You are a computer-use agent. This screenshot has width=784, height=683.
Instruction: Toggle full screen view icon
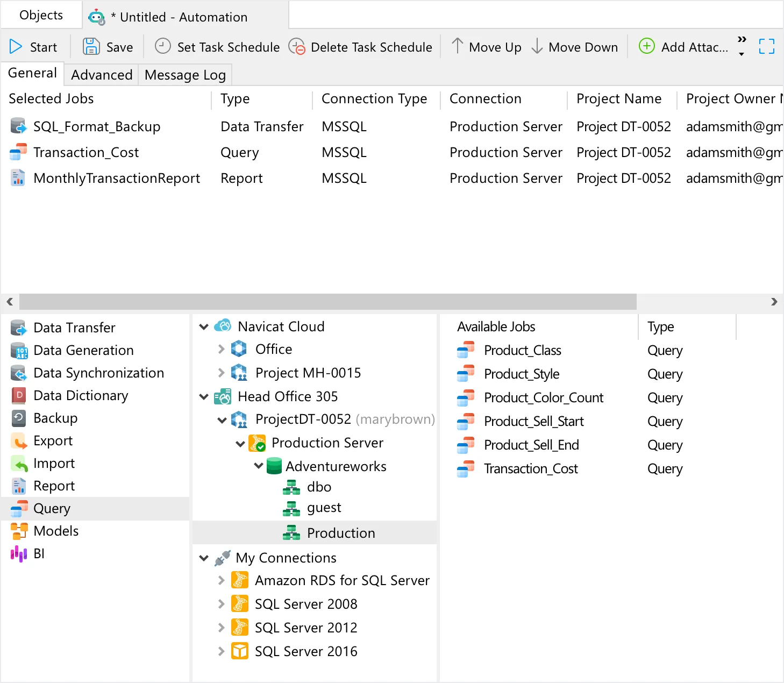pyautogui.click(x=767, y=47)
